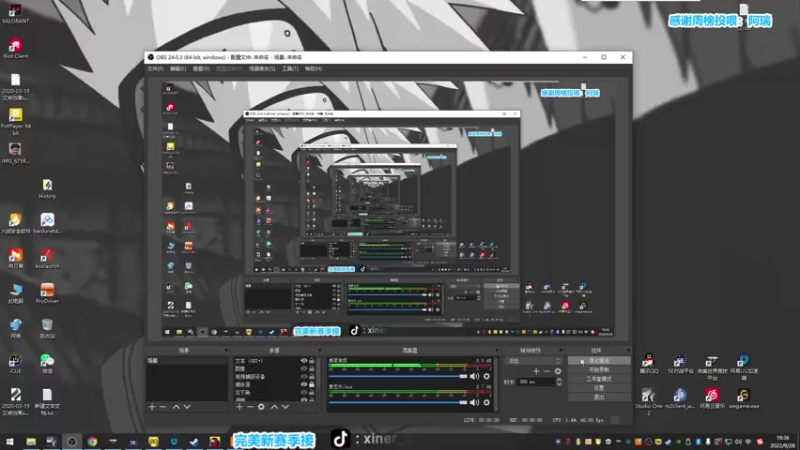The width and height of the screenshot is (800, 450).
Task: Pop out the Scenes dock panel
Action: [226, 351]
